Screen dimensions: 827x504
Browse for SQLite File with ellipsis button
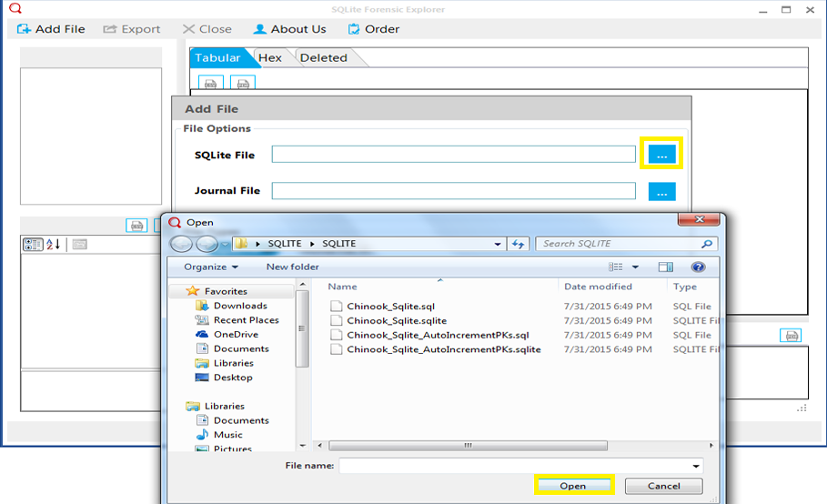coord(661,154)
